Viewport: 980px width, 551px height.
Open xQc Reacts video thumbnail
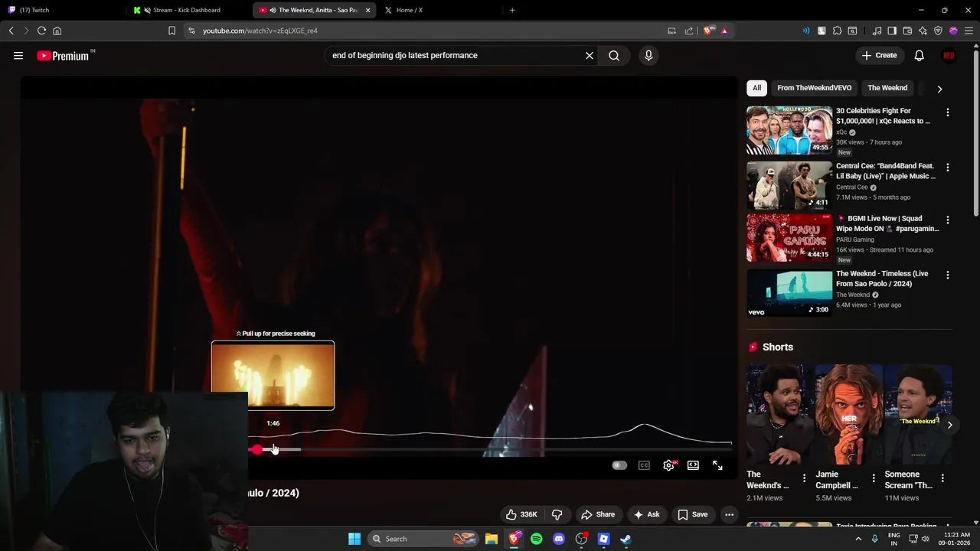coord(789,130)
